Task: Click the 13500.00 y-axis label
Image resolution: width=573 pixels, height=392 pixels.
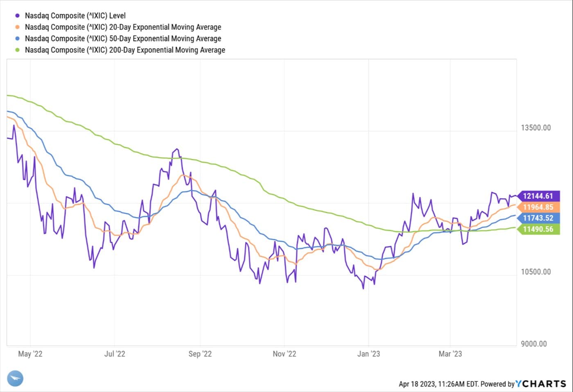Action: pos(536,128)
